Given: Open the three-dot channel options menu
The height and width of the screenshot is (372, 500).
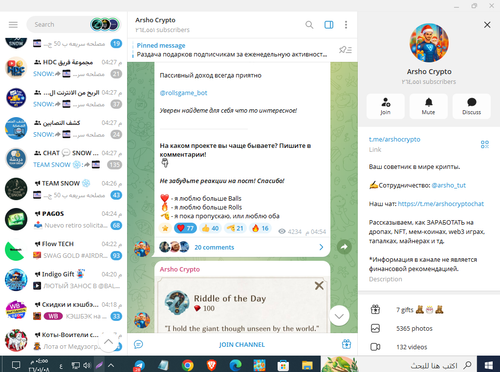Looking at the screenshot, I should coord(346,25).
